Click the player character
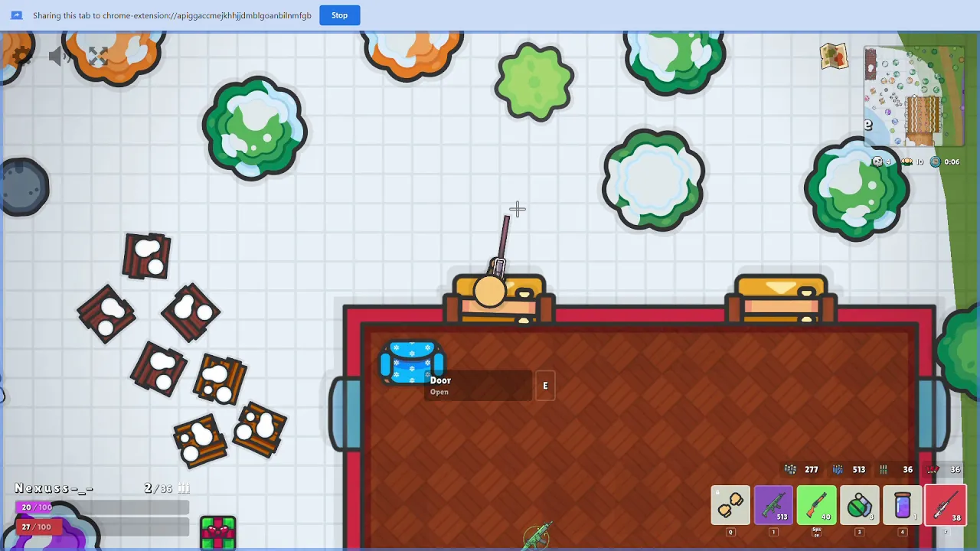 pyautogui.click(x=489, y=292)
